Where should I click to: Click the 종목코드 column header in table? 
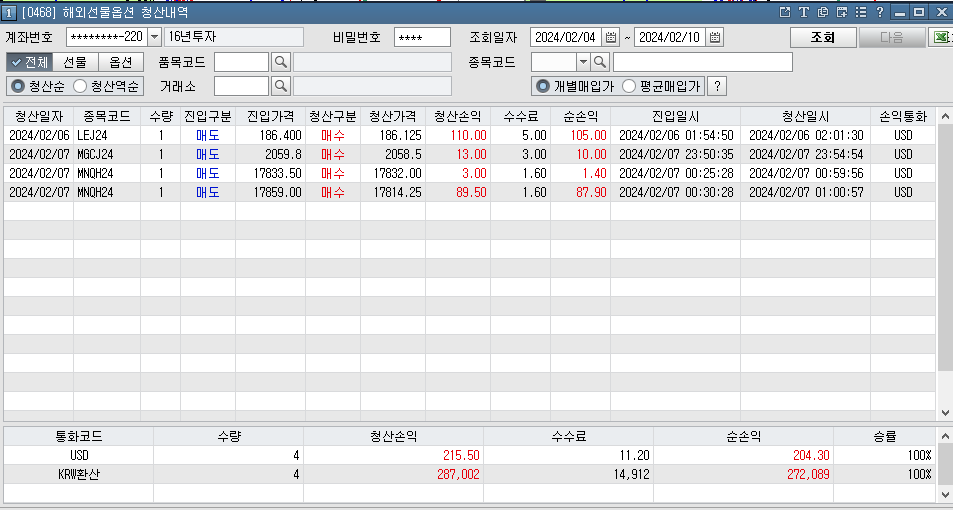(107, 116)
